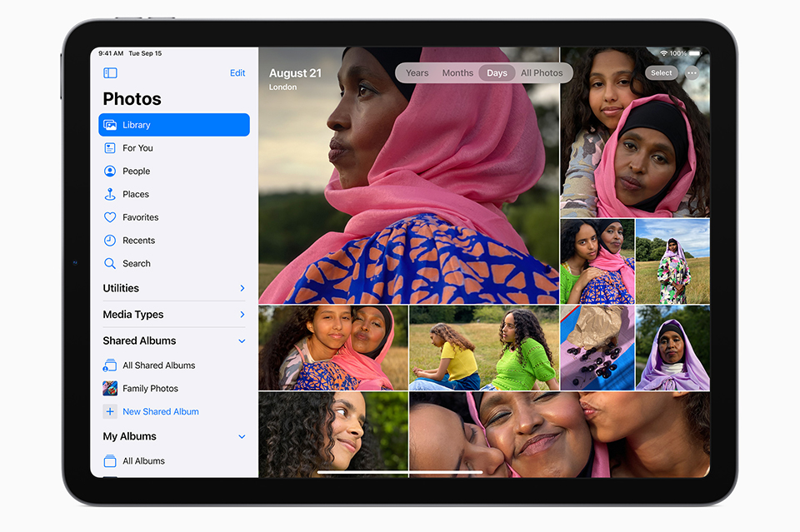Check the Wi-Fi status icon
800x532 pixels.
(x=664, y=53)
